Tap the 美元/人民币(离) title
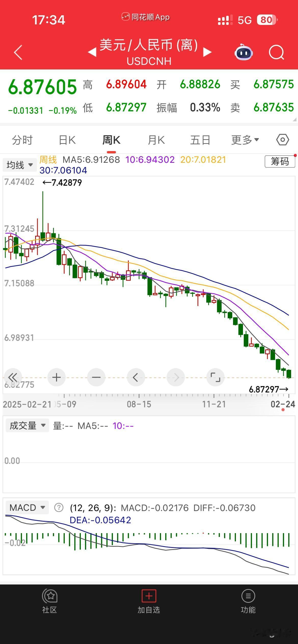The width and height of the screenshot is (298, 644). pos(149,45)
